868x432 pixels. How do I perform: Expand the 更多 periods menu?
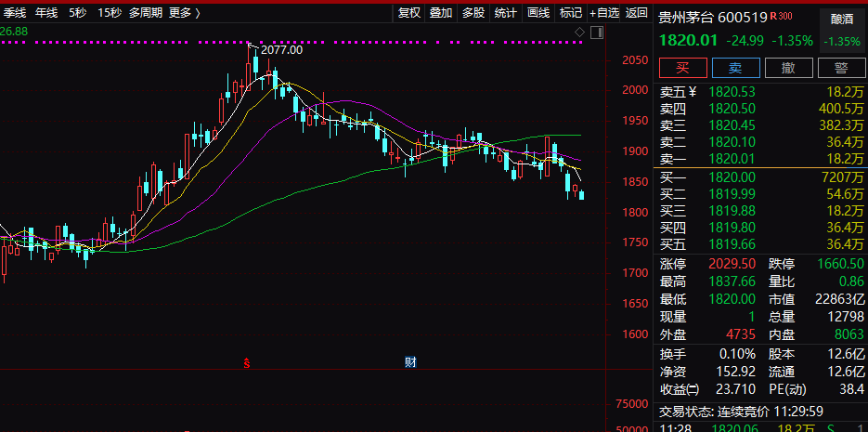[185, 13]
